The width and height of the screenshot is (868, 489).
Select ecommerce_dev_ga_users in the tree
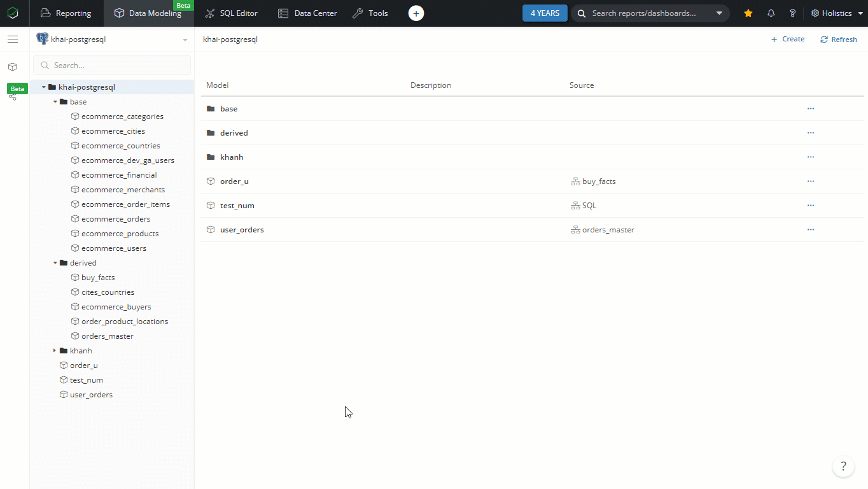tap(128, 160)
